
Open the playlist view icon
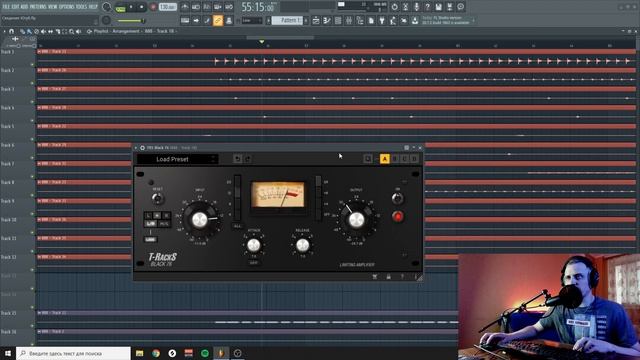coord(316,20)
